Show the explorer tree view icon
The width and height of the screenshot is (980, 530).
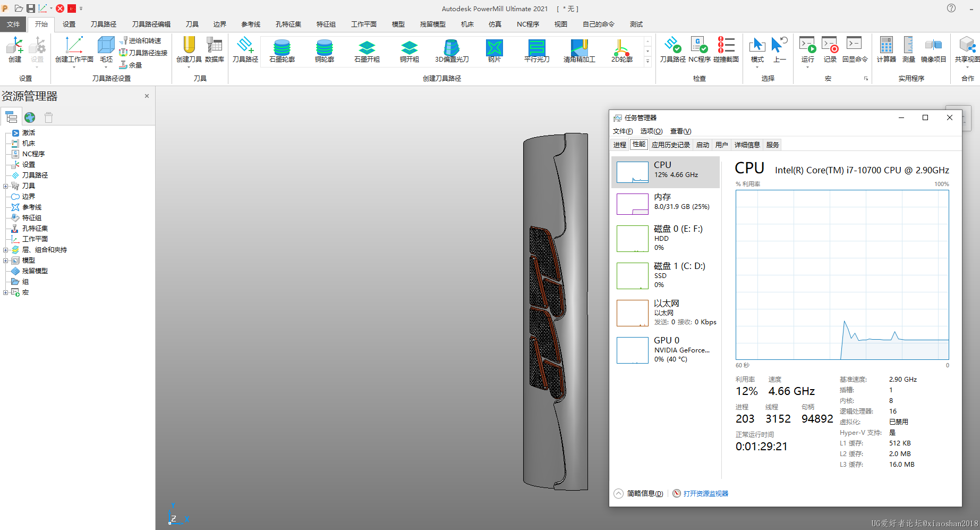[x=11, y=117]
